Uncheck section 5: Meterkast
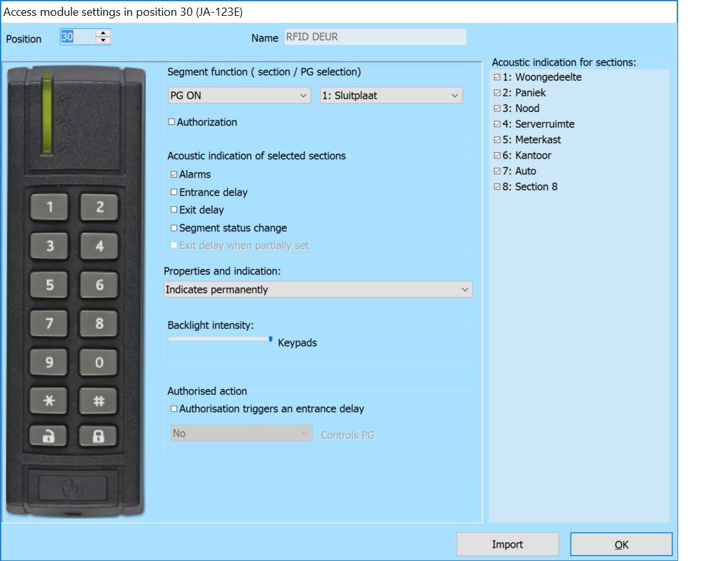 point(497,140)
